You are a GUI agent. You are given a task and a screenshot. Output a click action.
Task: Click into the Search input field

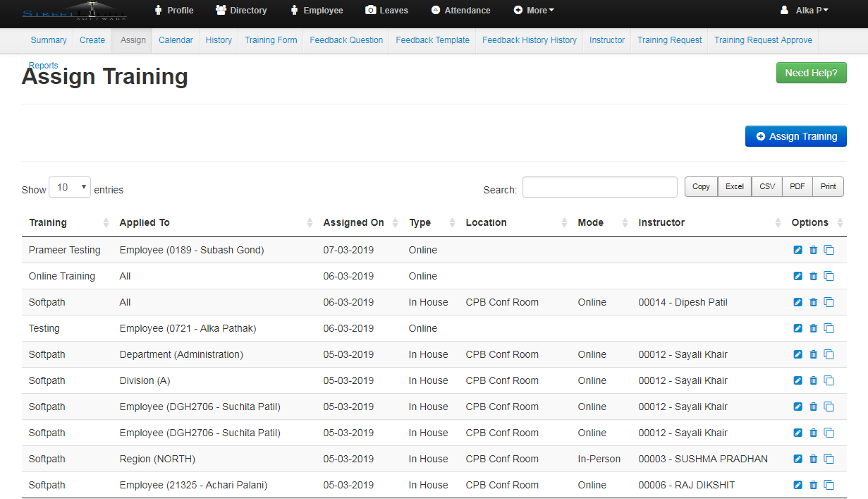(599, 187)
